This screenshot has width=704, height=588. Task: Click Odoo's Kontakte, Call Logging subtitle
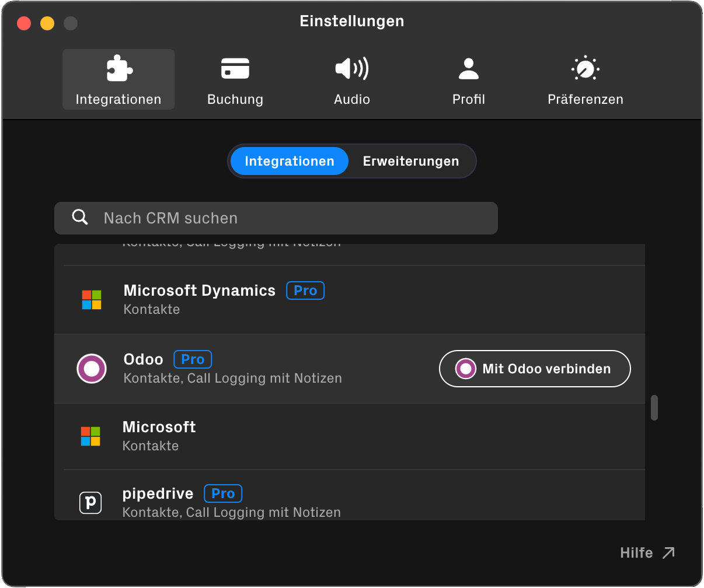pos(233,378)
